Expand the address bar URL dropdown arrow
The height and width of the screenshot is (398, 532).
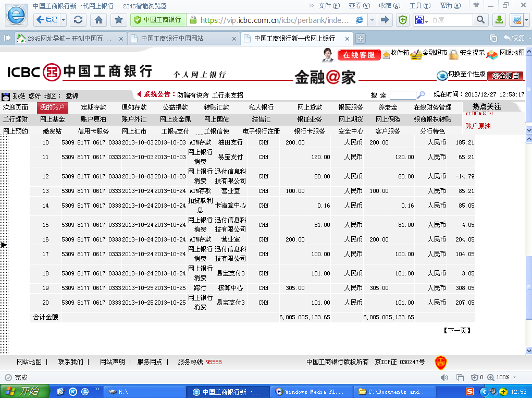click(372, 20)
